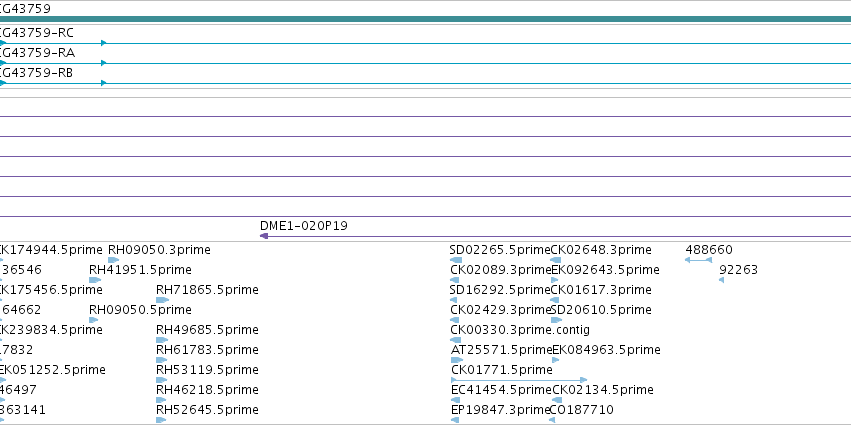The width and height of the screenshot is (851, 425).
Task: Click the RH52645.5prime EST label
Action: coord(207,410)
